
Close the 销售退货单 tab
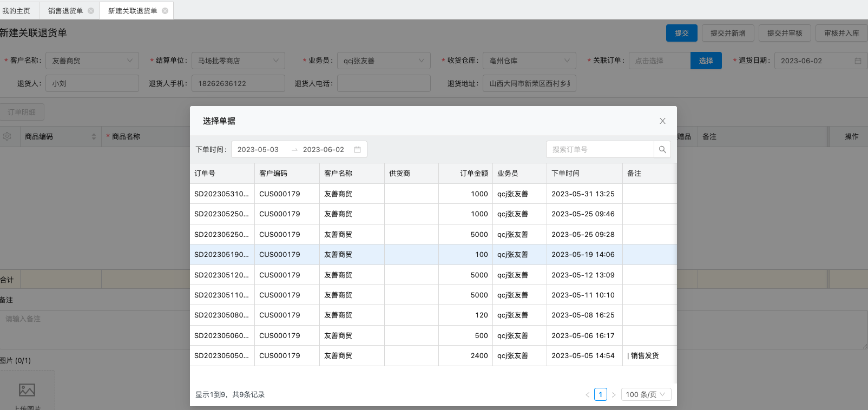[91, 11]
